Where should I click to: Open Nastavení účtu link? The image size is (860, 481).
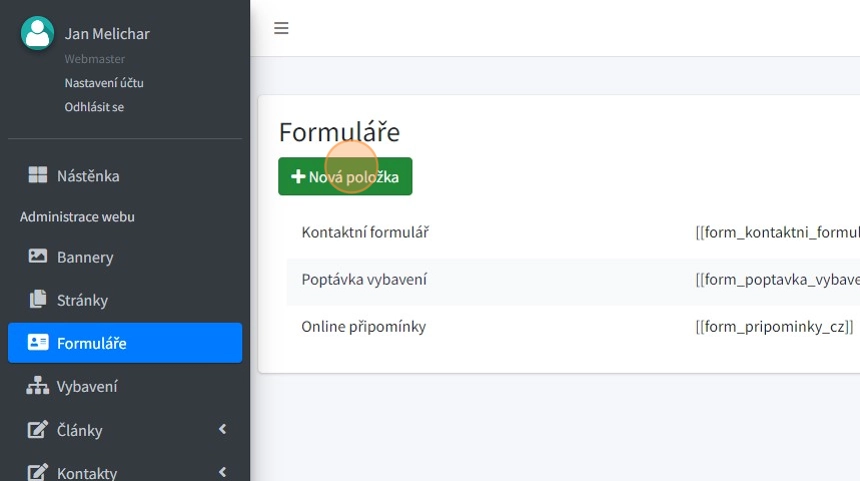pyautogui.click(x=104, y=83)
